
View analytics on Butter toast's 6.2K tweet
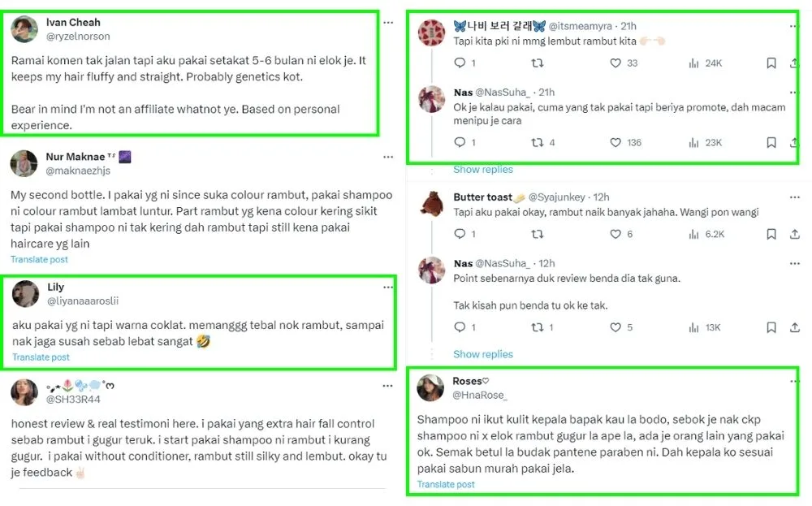click(x=694, y=234)
